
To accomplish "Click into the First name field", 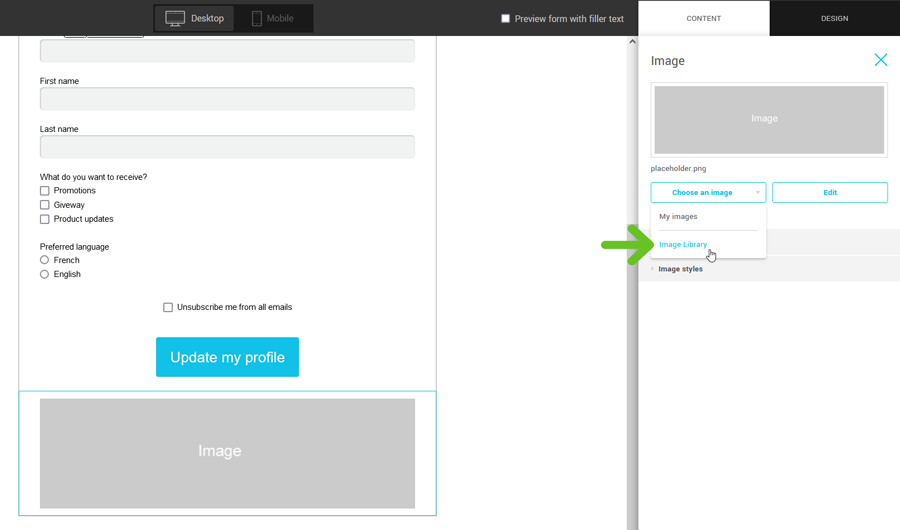I will (227, 98).
